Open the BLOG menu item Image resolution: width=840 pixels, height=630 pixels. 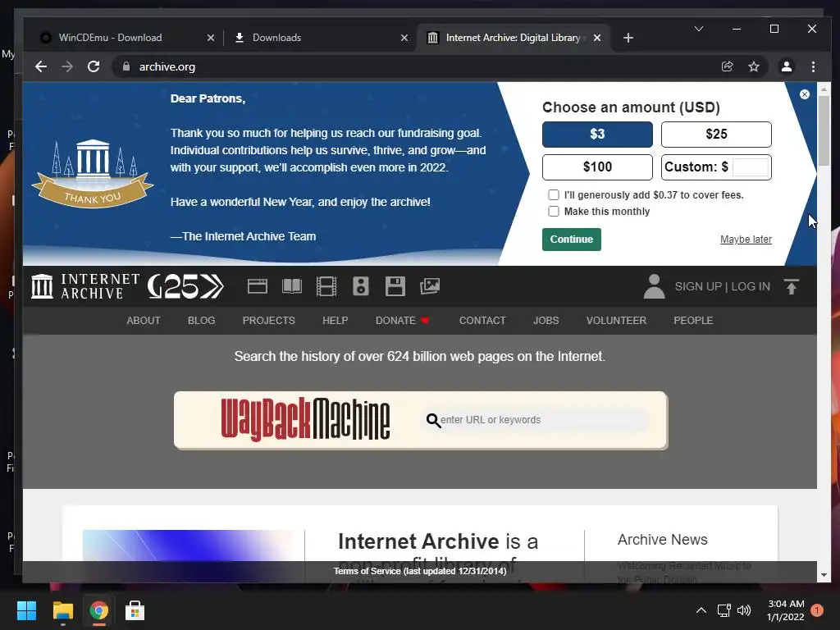[x=202, y=321]
